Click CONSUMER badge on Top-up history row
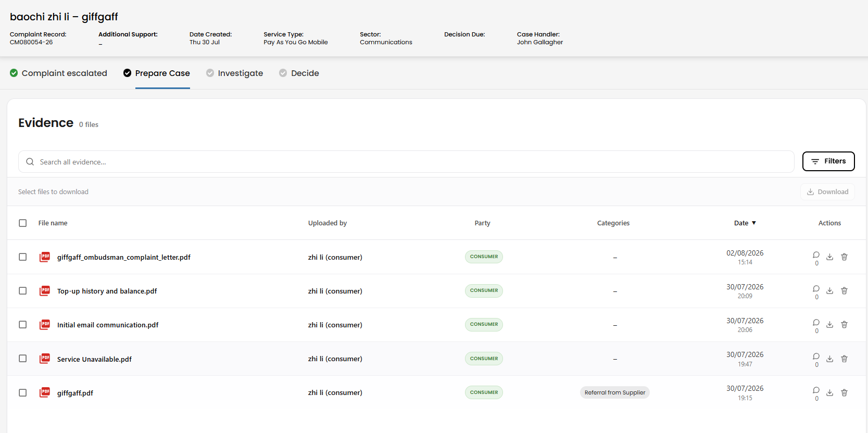 tap(484, 290)
